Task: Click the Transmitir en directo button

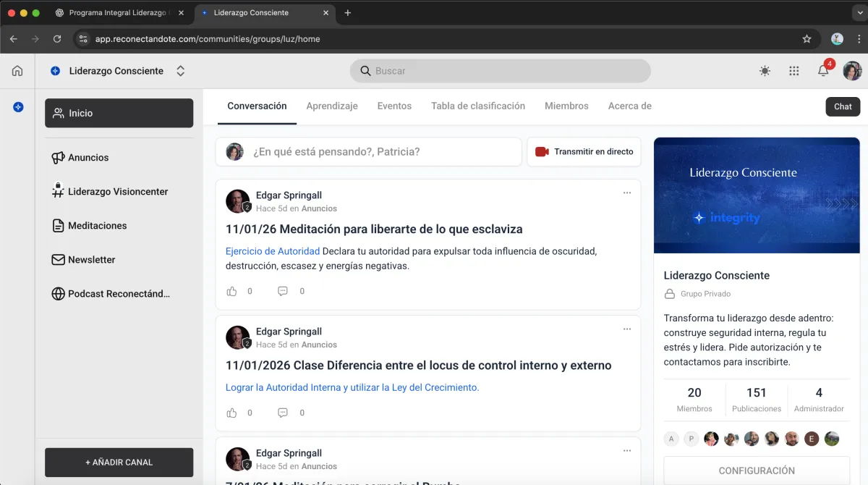Action: point(584,151)
